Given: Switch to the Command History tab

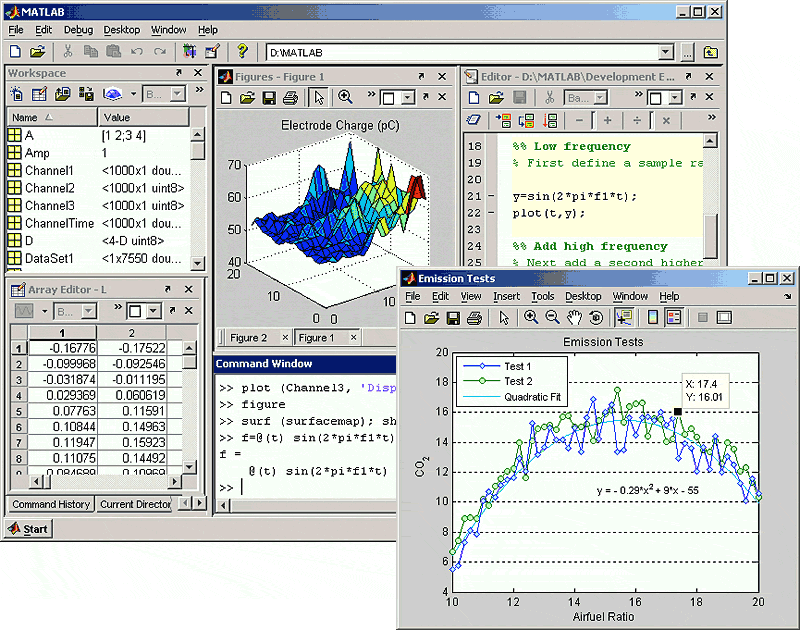Looking at the screenshot, I should (50, 504).
